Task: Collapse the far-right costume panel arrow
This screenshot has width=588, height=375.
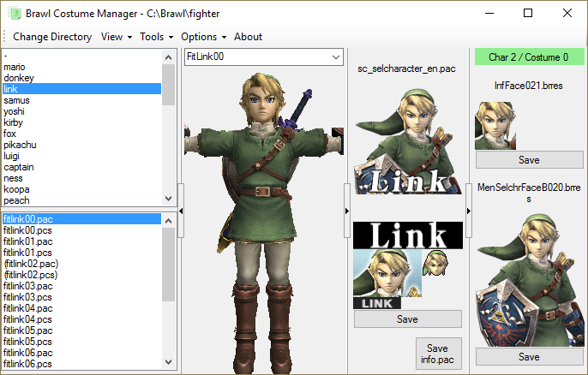Action: coord(469,211)
